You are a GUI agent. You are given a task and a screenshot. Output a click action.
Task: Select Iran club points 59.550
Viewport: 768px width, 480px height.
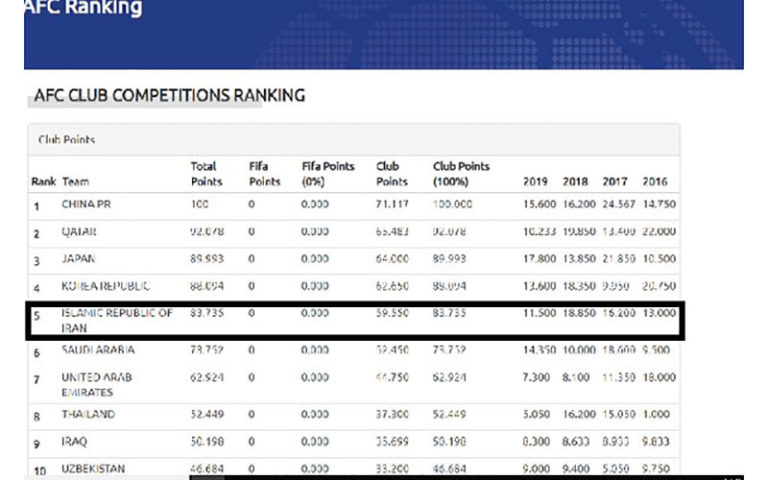click(392, 313)
